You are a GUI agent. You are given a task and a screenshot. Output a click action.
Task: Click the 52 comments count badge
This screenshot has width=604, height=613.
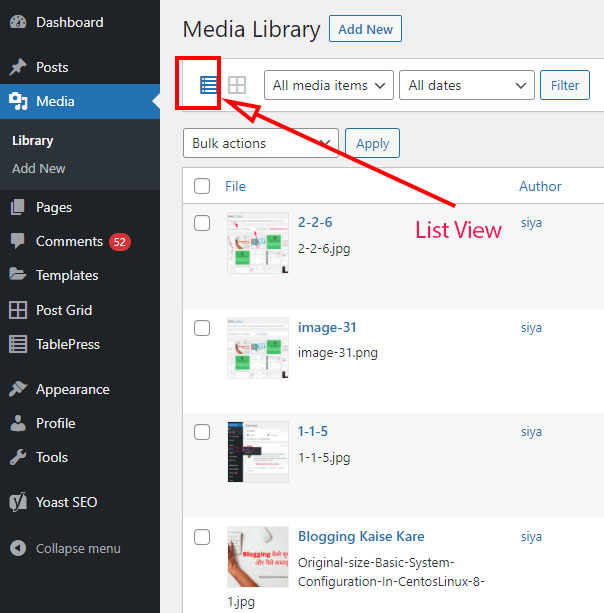coord(120,242)
